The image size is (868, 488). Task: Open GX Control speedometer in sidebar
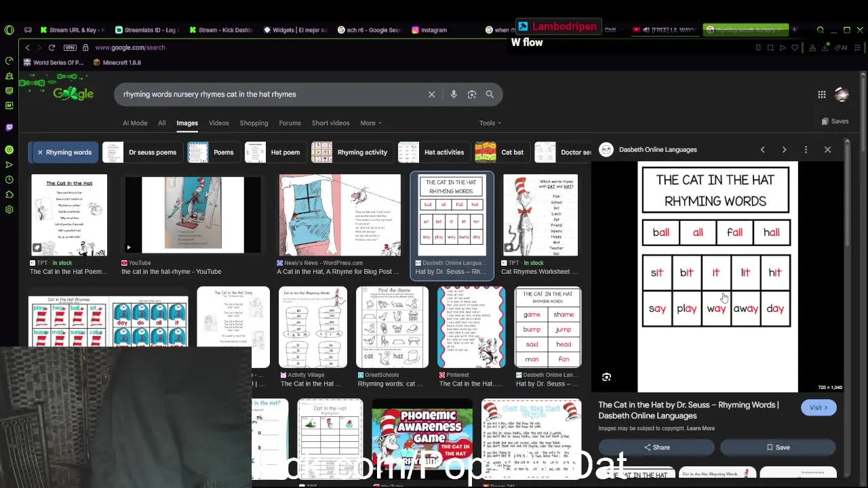(x=9, y=61)
